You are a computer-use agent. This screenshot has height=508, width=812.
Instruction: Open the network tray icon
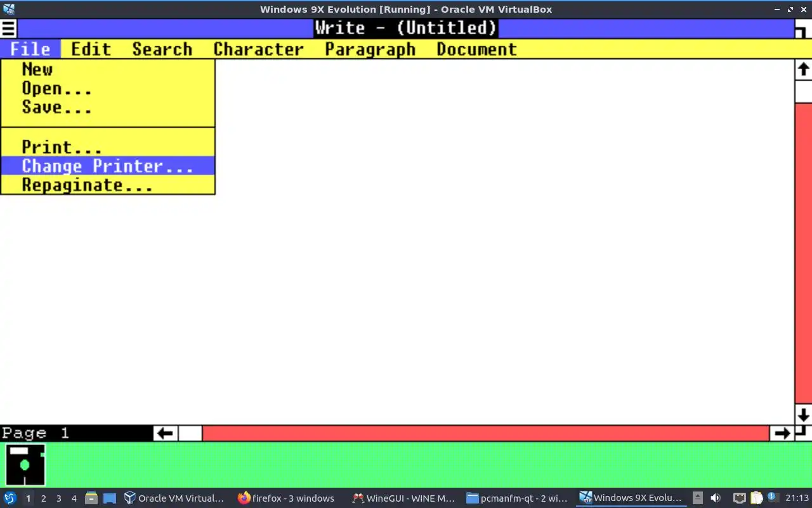[x=739, y=498]
